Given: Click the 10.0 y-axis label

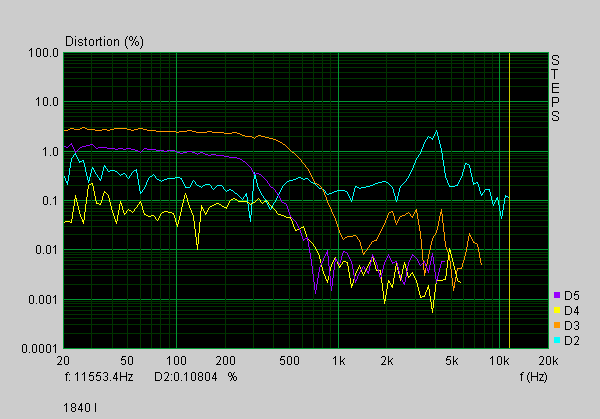Looking at the screenshot, I should tap(47, 102).
